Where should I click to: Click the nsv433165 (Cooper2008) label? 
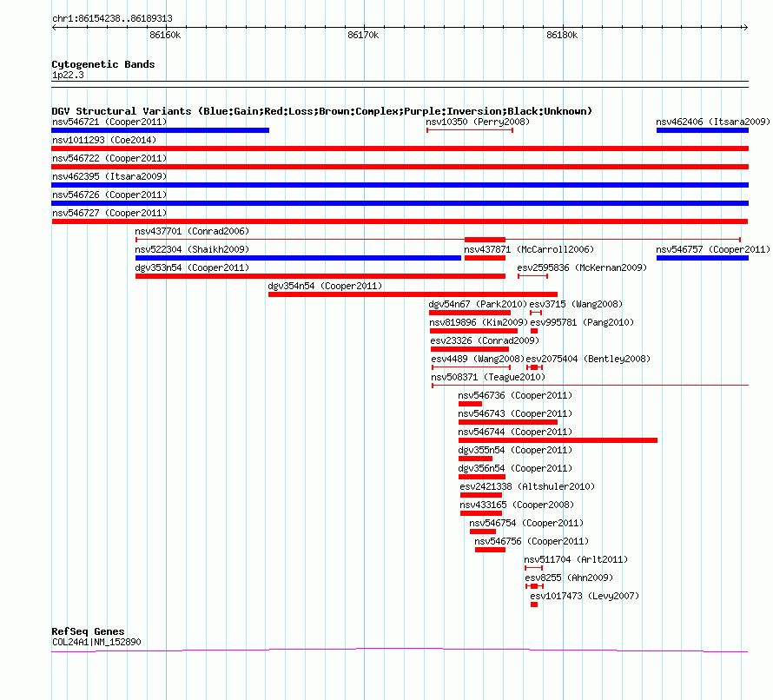(x=517, y=505)
